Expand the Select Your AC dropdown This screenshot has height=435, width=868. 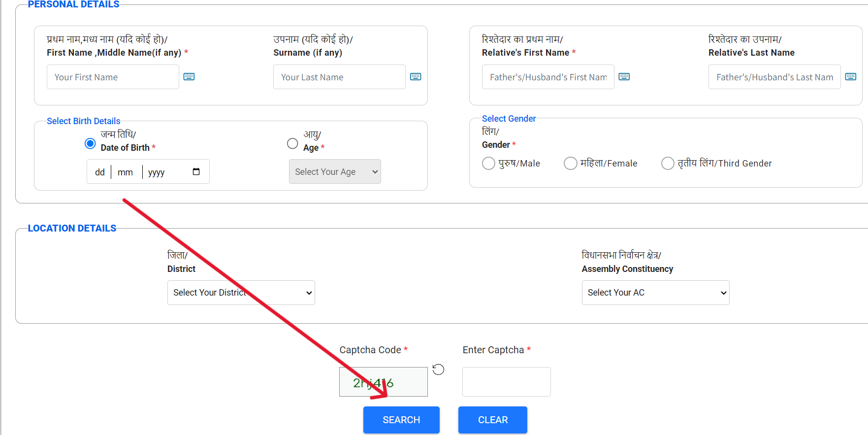[x=655, y=293]
